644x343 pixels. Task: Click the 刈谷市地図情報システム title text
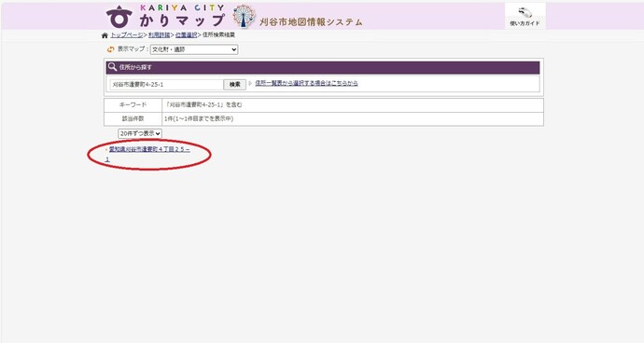pos(311,22)
